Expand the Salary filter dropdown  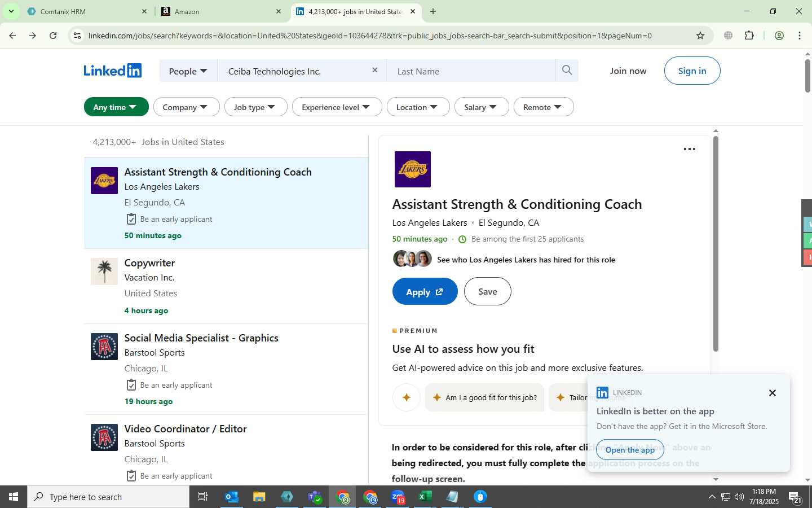click(x=482, y=107)
